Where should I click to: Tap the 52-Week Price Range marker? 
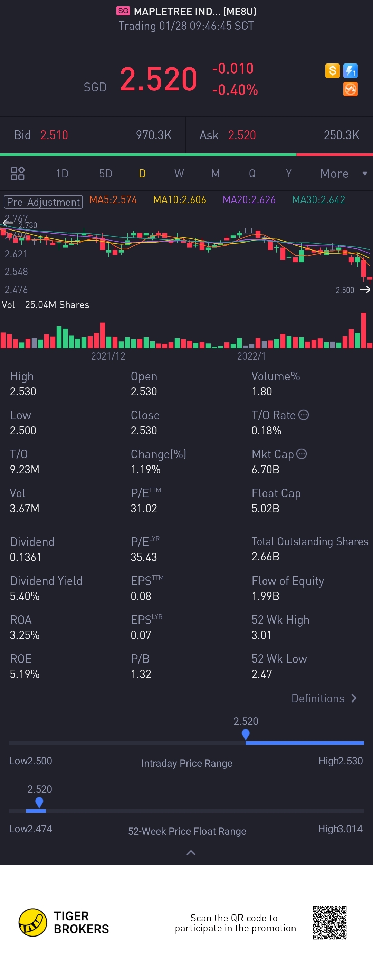pyautogui.click(x=39, y=802)
